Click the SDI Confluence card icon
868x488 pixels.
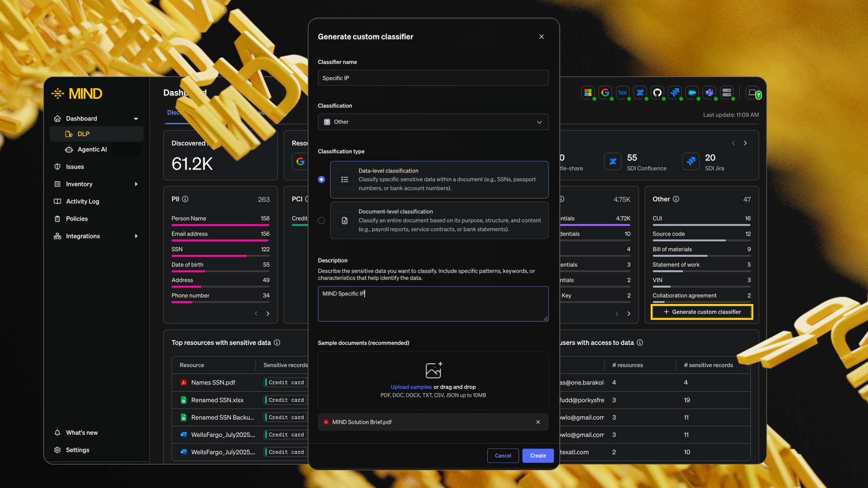(x=613, y=162)
